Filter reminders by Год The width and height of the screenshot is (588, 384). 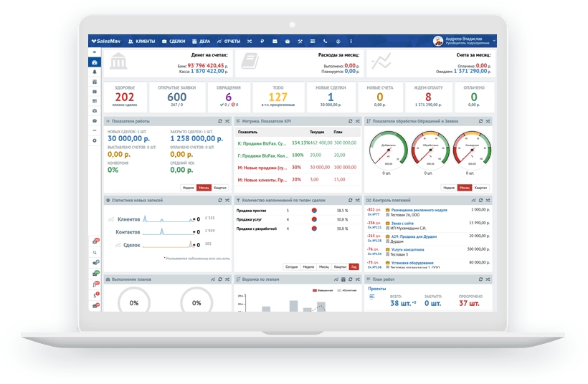pyautogui.click(x=354, y=267)
